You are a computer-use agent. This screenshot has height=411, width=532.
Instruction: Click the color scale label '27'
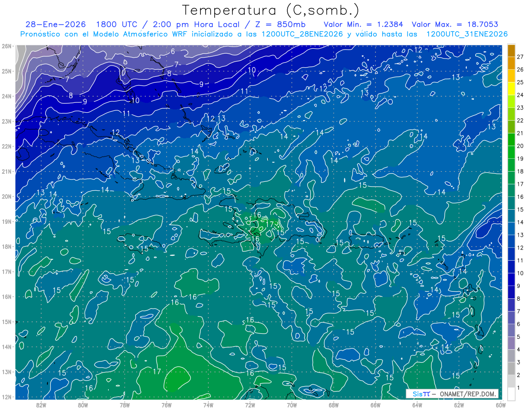point(520,57)
